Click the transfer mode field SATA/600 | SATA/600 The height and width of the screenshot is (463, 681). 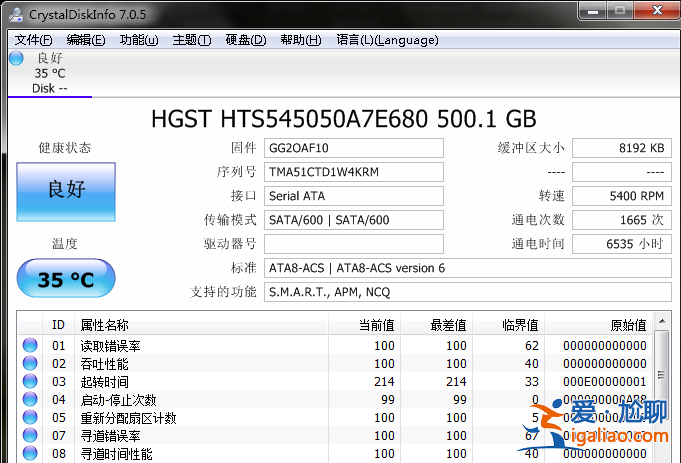354,220
